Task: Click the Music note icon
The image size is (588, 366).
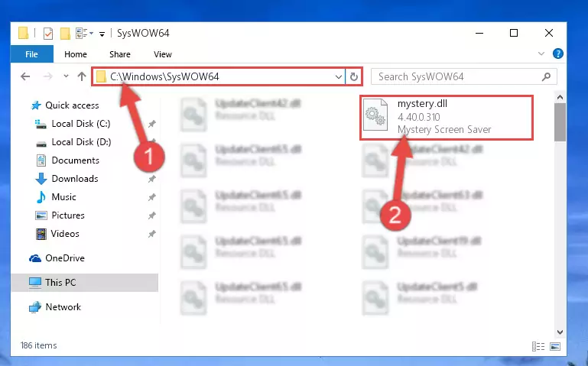Action: pos(41,197)
